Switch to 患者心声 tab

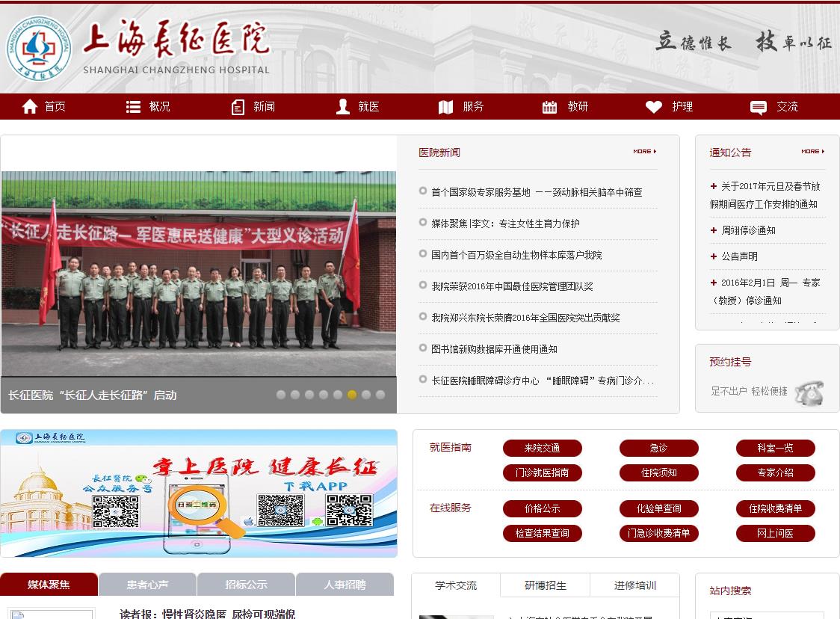147,584
